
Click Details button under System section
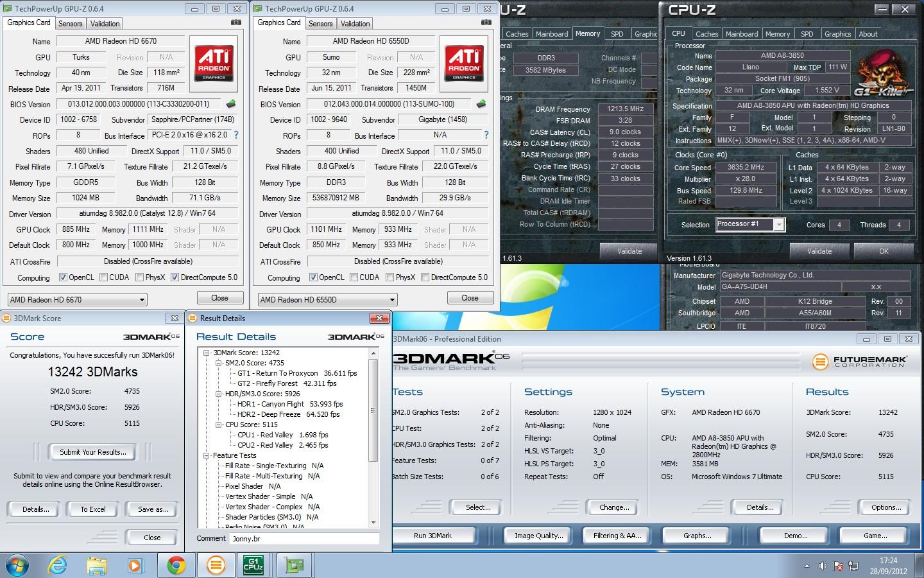pyautogui.click(x=760, y=507)
